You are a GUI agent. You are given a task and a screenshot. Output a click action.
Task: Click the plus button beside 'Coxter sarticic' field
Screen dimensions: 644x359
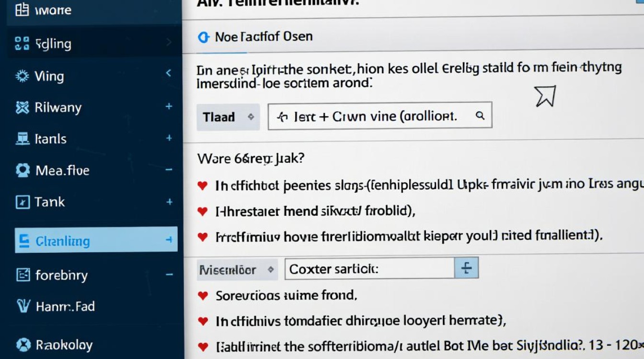(x=466, y=269)
